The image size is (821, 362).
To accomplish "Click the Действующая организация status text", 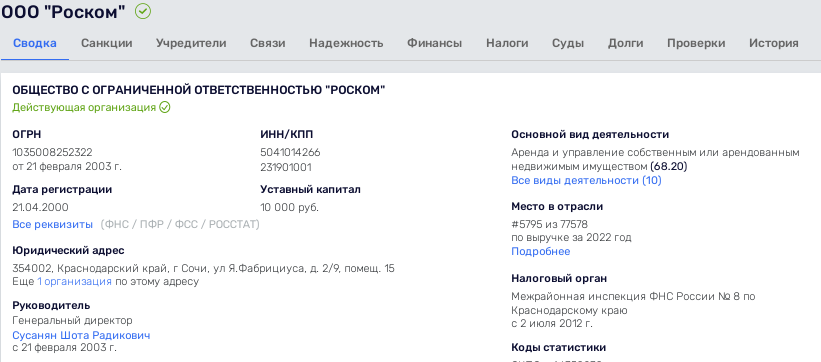I will (x=84, y=107).
